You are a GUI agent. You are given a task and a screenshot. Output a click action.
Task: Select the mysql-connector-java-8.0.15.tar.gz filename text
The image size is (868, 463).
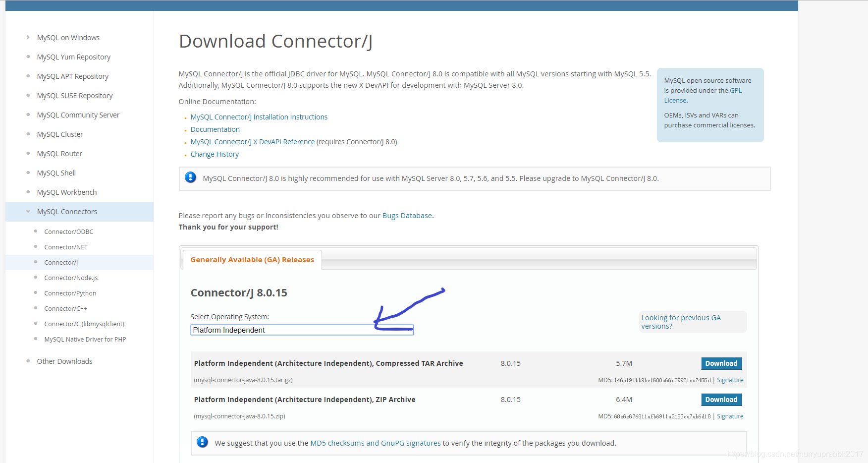[243, 380]
